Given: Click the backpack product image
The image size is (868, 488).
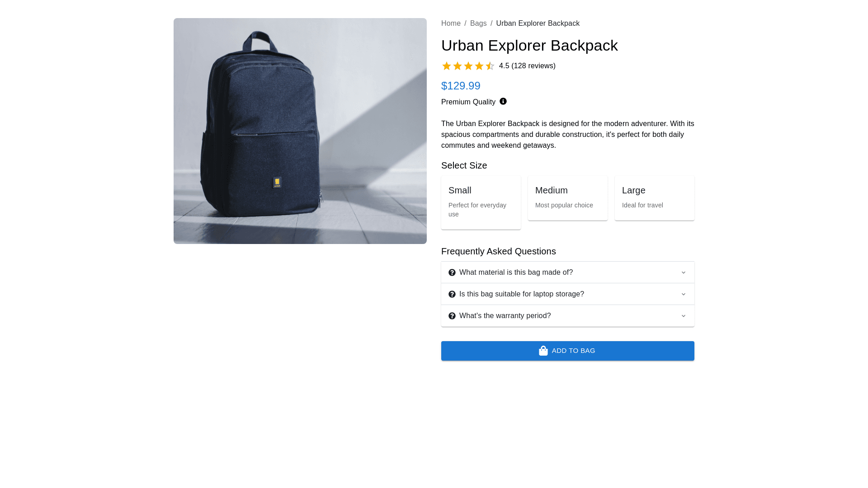Looking at the screenshot, I should pos(300,131).
